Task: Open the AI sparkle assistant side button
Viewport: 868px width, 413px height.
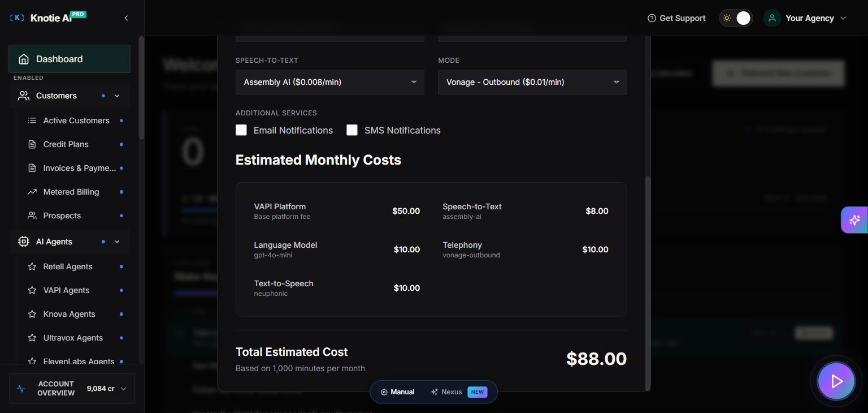Action: [854, 220]
